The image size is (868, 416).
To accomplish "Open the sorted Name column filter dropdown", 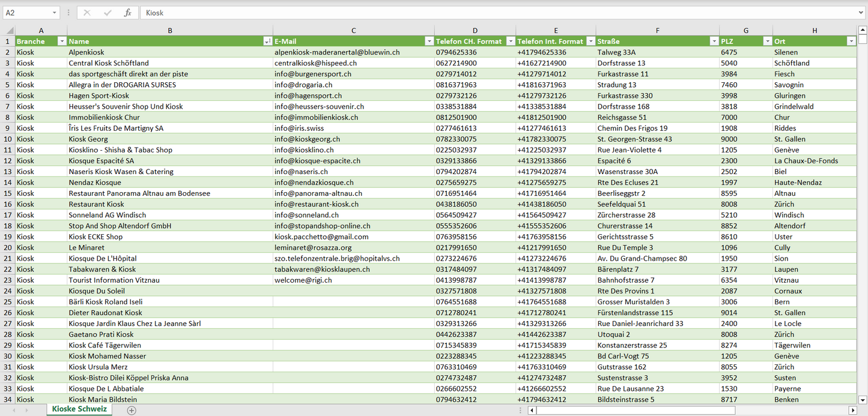I will pyautogui.click(x=267, y=41).
